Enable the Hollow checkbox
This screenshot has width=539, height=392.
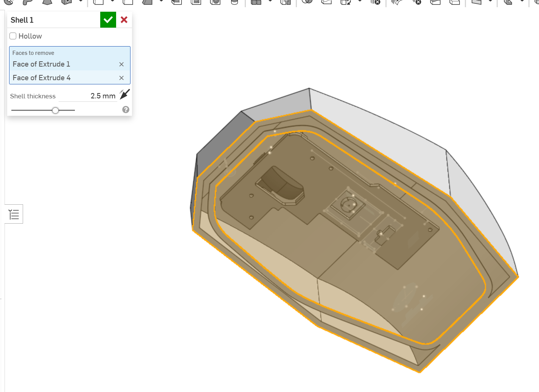[x=13, y=36]
